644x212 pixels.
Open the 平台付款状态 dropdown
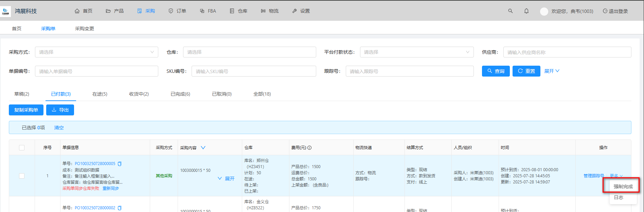[416, 52]
